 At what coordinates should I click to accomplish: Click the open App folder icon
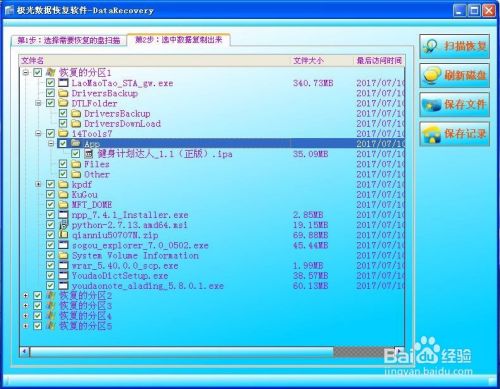pyautogui.click(x=76, y=143)
